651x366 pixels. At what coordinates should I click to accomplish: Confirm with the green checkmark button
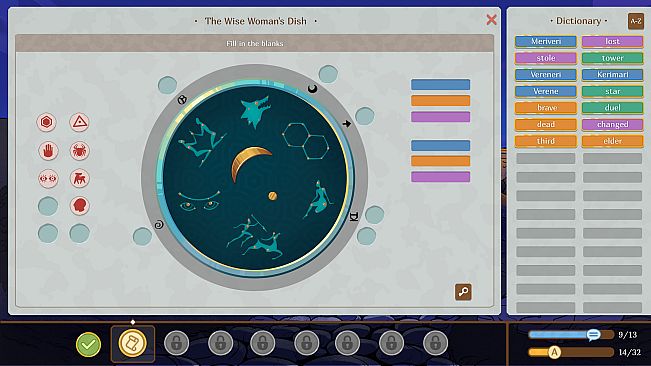point(88,344)
